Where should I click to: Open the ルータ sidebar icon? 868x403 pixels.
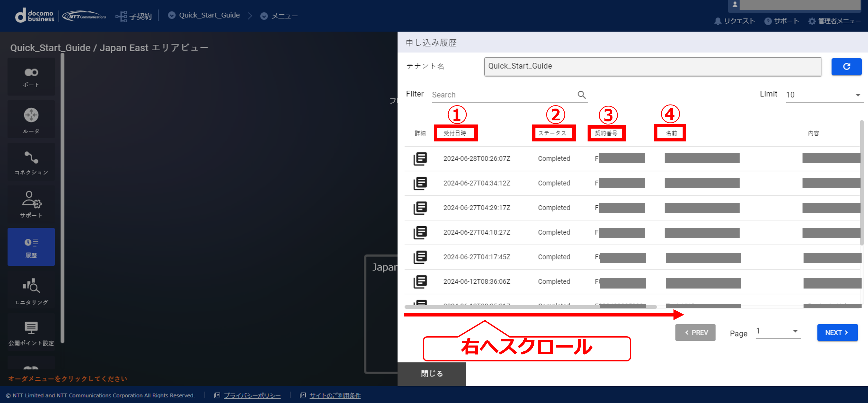coord(31,119)
